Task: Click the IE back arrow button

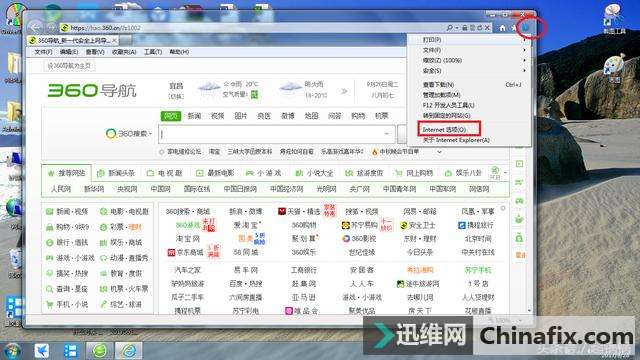Action: click(x=36, y=27)
